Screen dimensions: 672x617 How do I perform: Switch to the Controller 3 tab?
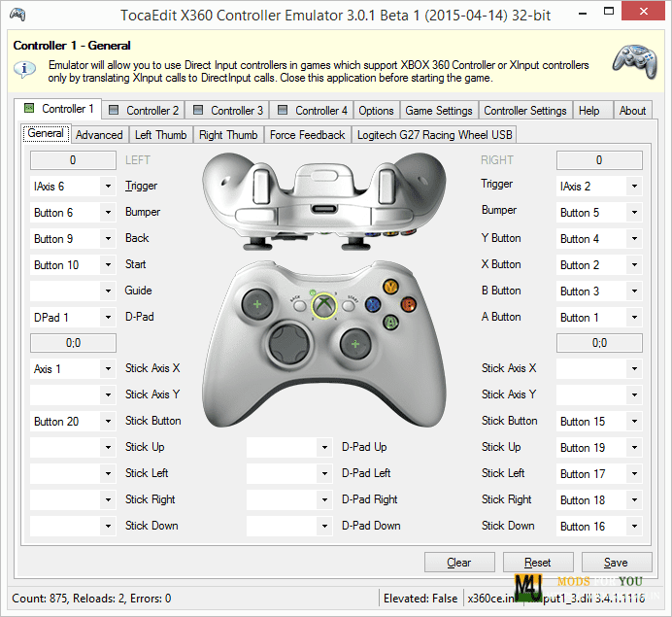coord(228,110)
